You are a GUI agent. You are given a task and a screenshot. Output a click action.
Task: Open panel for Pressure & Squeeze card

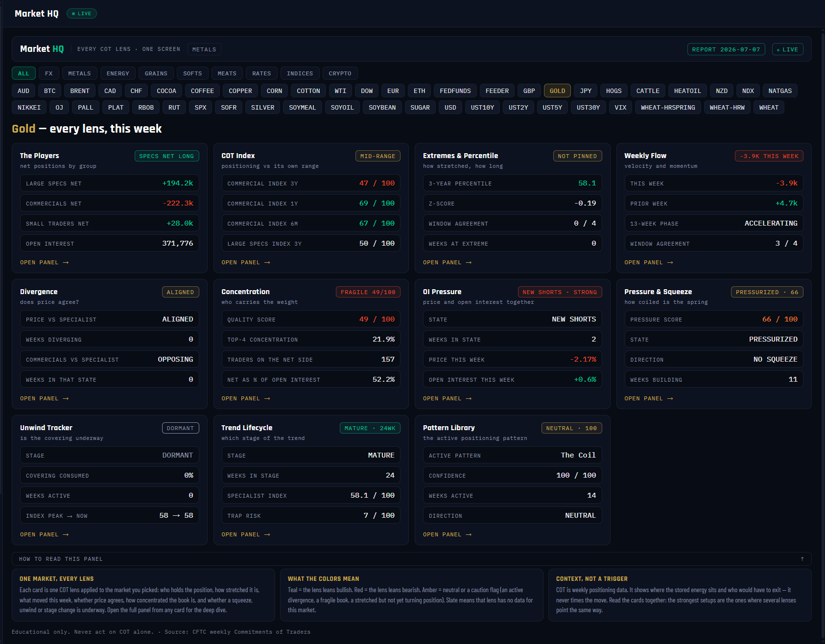(649, 399)
